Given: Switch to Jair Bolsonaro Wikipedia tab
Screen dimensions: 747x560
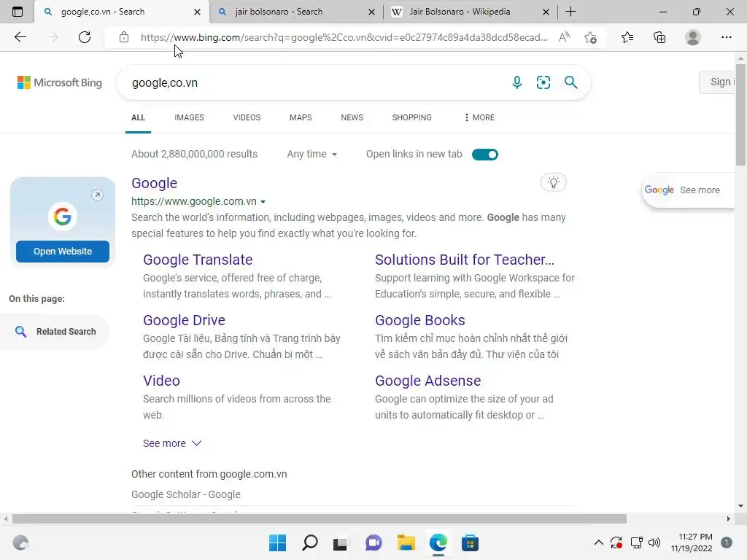Looking at the screenshot, I should pyautogui.click(x=471, y=12).
